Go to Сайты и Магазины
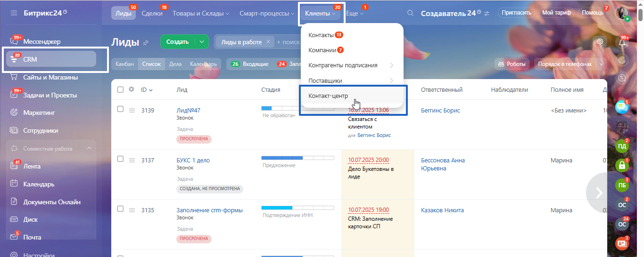 pos(51,77)
